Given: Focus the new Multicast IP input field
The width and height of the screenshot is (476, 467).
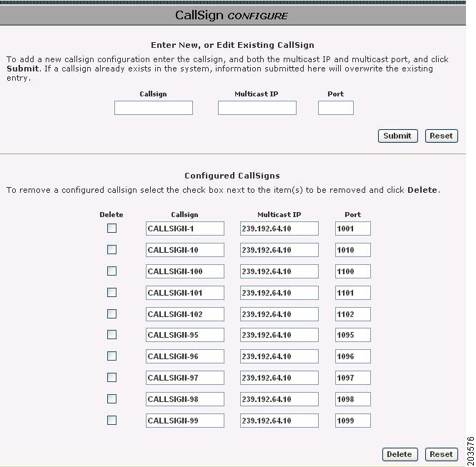Looking at the screenshot, I should (257, 108).
